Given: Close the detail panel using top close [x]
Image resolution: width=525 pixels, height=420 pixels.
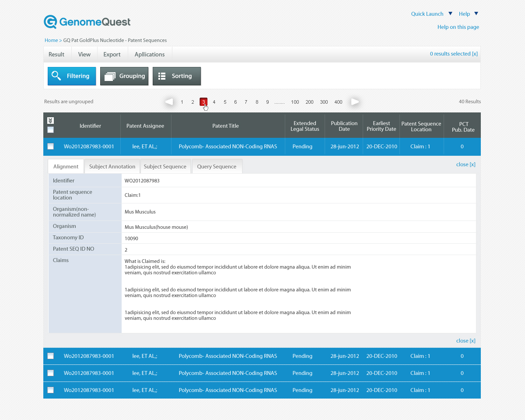Looking at the screenshot, I should [x=465, y=164].
